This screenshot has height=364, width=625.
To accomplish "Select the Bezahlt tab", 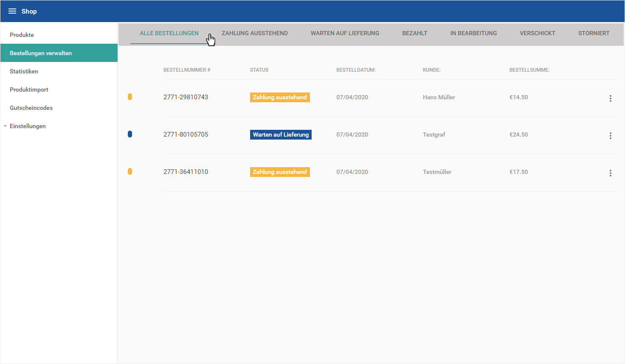I will [x=415, y=33].
